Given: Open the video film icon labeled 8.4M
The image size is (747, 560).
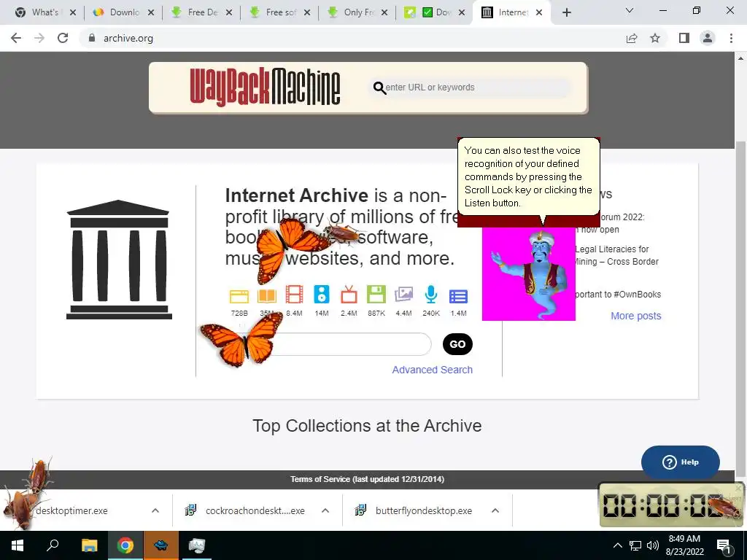Looking at the screenshot, I should tap(295, 295).
